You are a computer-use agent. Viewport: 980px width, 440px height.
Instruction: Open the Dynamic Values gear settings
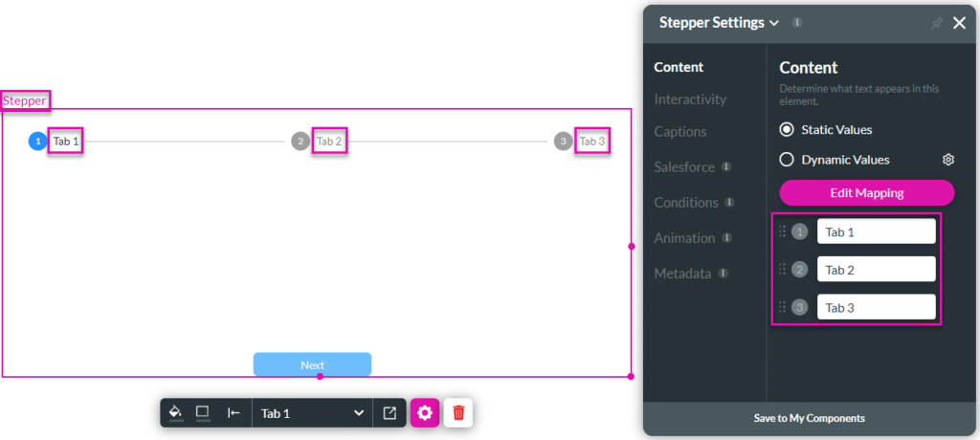(947, 160)
